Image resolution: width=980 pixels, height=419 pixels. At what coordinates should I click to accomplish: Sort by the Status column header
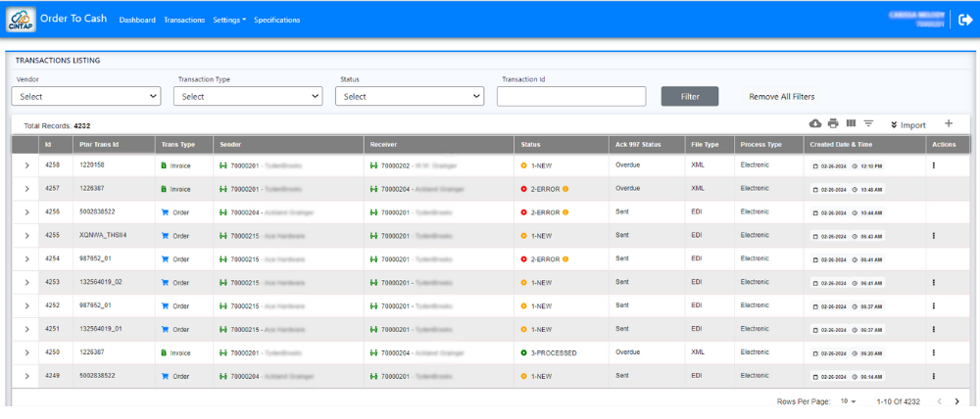click(x=530, y=144)
